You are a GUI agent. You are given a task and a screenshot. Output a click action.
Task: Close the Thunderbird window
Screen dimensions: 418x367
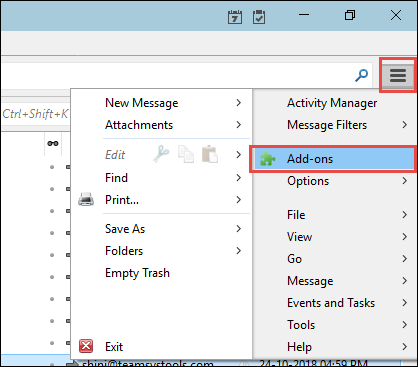396,15
